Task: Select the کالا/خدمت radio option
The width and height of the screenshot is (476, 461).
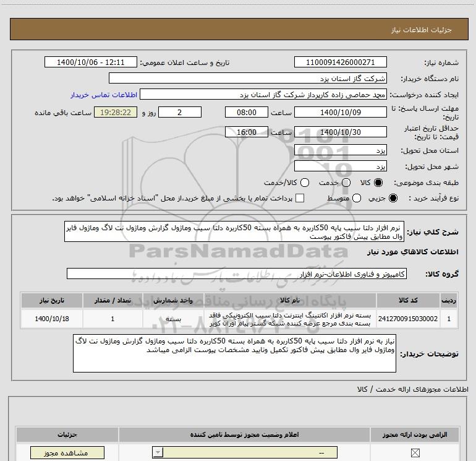Action: (305, 183)
